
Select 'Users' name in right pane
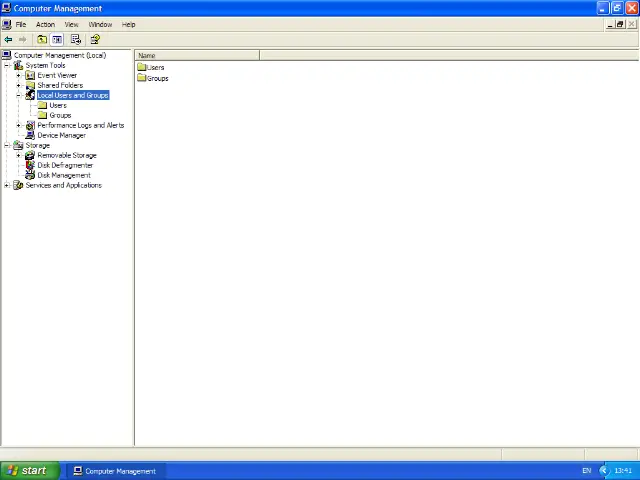pyautogui.click(x=156, y=67)
